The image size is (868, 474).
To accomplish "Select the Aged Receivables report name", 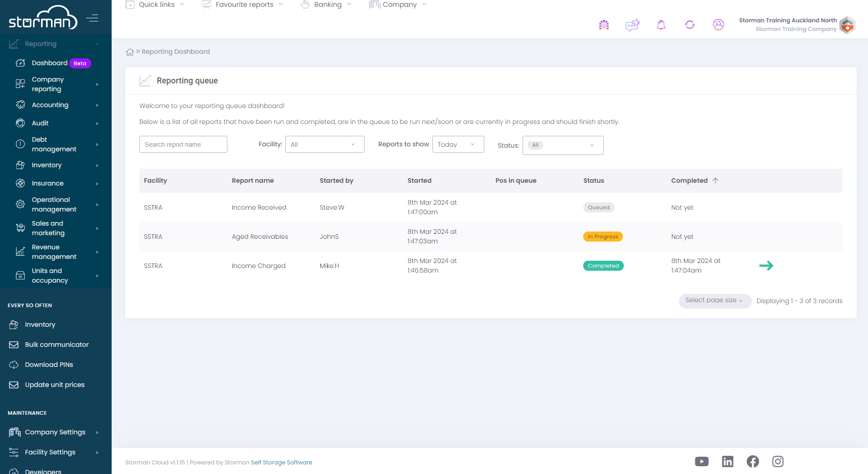I will pos(260,237).
